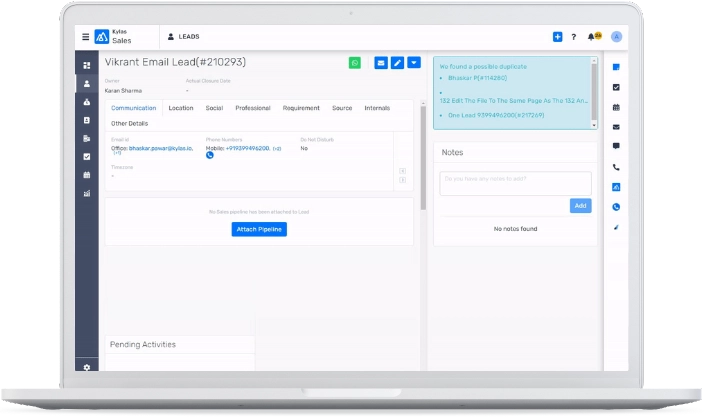The width and height of the screenshot is (704, 417).
Task: Click owner name Karan Sharma
Action: point(123,91)
